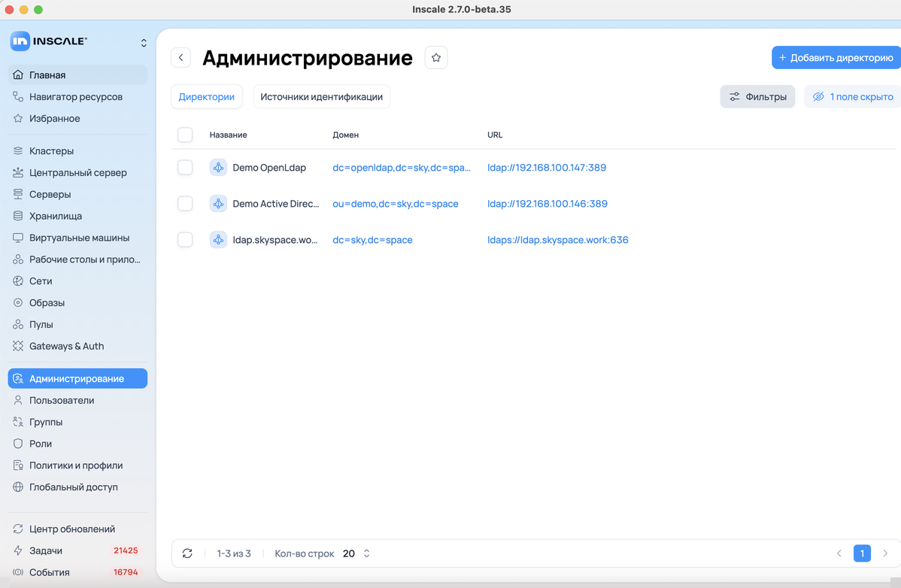901x588 pixels.
Task: Click Добавить директорию button
Action: pyautogui.click(x=836, y=57)
